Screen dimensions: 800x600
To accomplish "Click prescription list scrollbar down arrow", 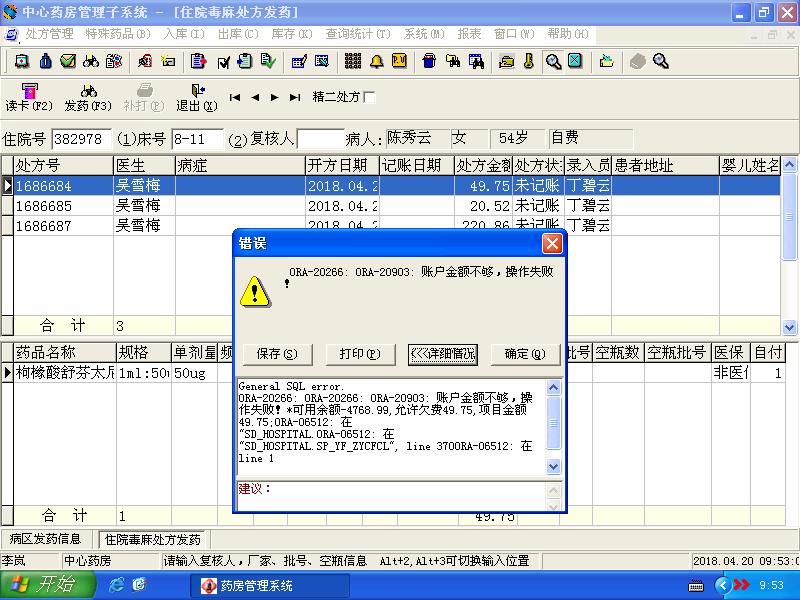I will click(789, 327).
